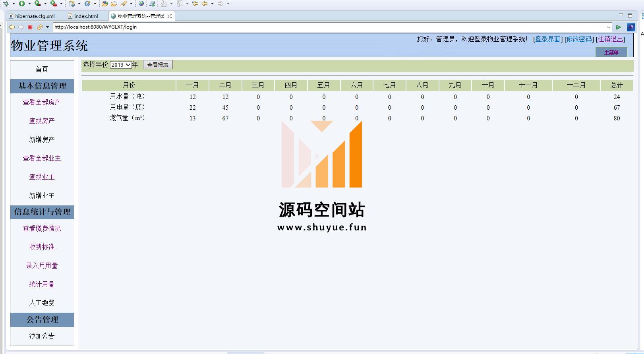Close the 物业管理系统--管理员 tab
Image resolution: width=644 pixels, height=354 pixels.
(170, 16)
